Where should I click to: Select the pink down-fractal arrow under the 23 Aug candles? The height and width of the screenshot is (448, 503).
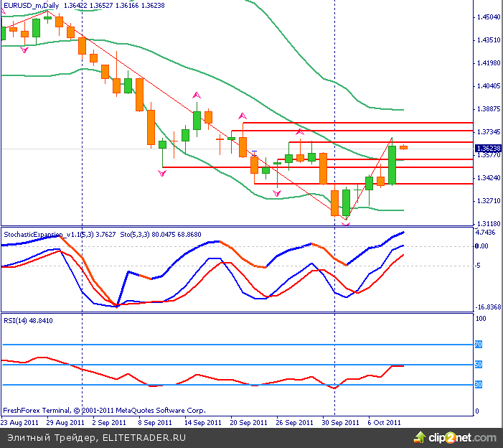tap(24, 50)
